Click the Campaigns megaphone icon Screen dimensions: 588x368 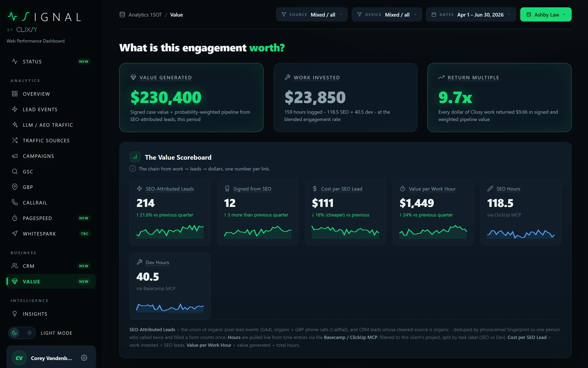[x=14, y=156]
